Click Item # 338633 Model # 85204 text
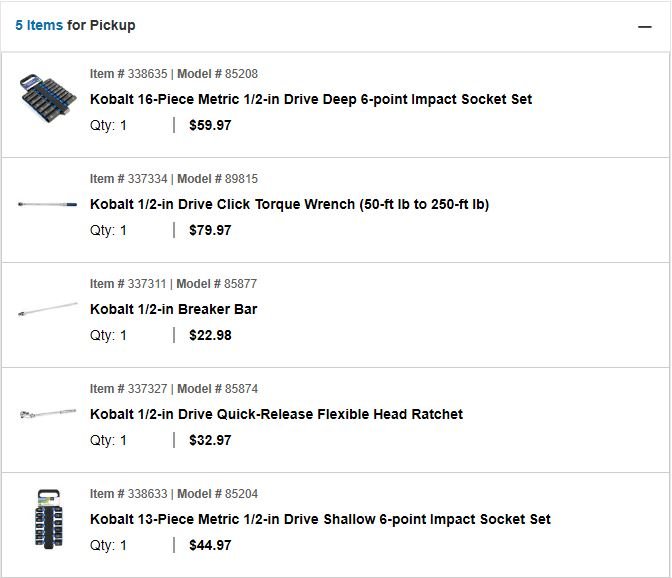 tap(174, 494)
